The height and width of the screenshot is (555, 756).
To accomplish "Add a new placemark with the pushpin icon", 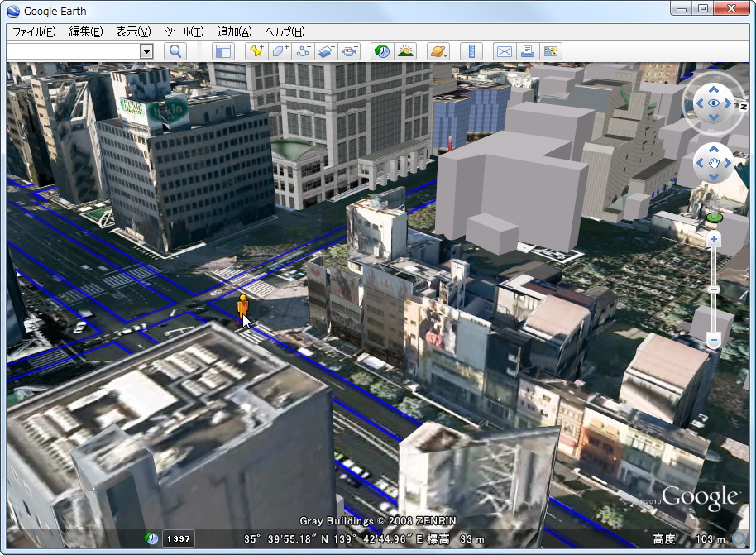I will coord(256,50).
